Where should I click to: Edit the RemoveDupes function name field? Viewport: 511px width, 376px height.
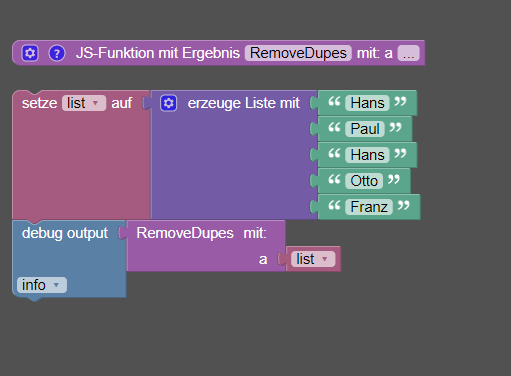click(x=298, y=53)
